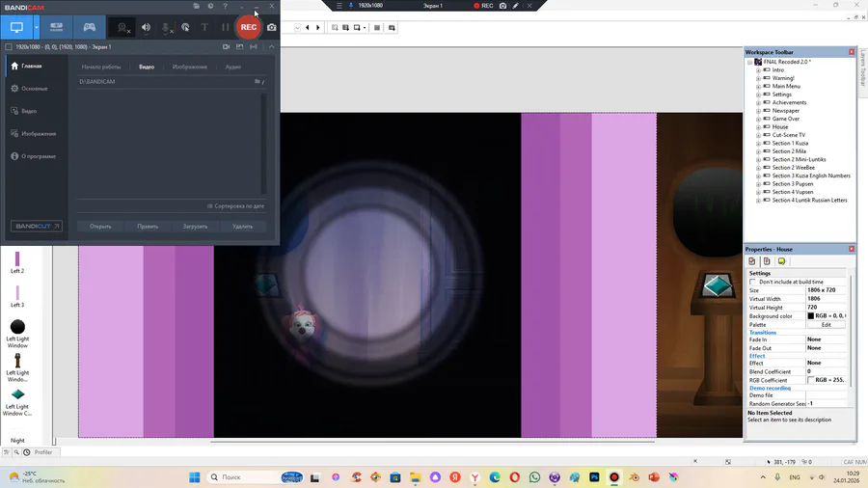The image size is (868, 488).
Task: Expand the Intro frame tree node
Action: coord(758,70)
